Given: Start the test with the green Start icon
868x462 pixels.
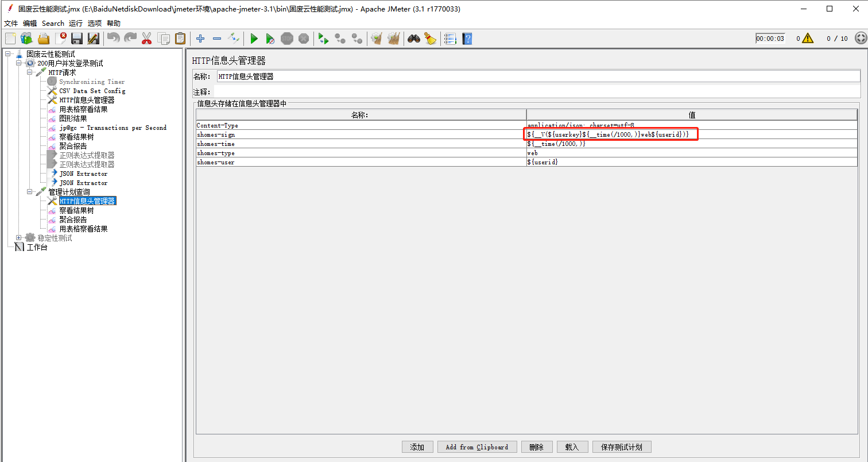Looking at the screenshot, I should [254, 38].
